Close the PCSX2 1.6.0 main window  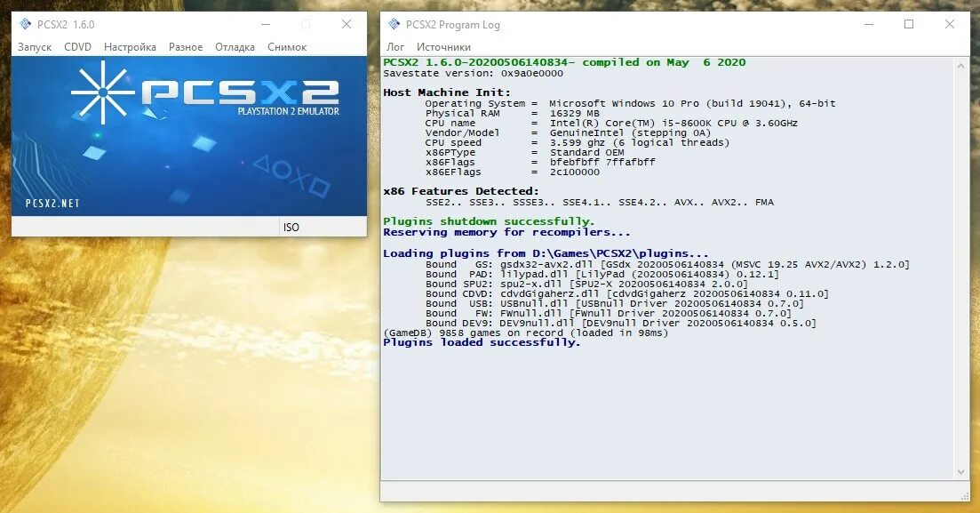tap(347, 24)
